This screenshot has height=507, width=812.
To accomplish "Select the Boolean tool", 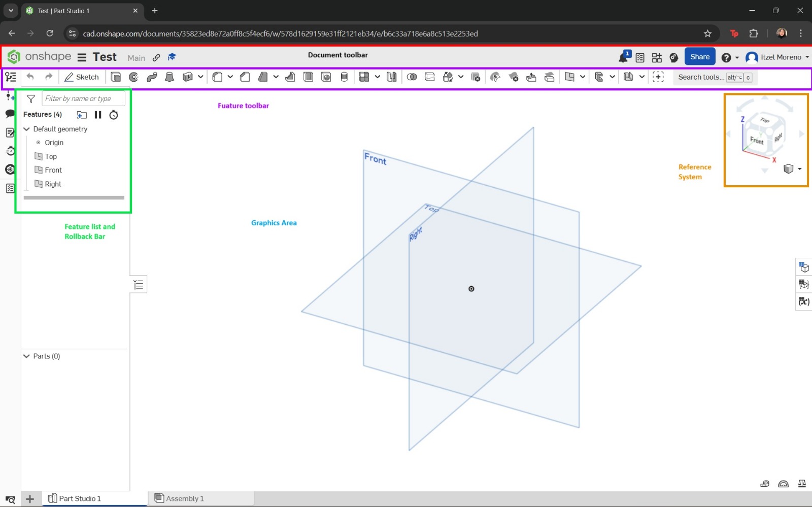I will pyautogui.click(x=412, y=77).
